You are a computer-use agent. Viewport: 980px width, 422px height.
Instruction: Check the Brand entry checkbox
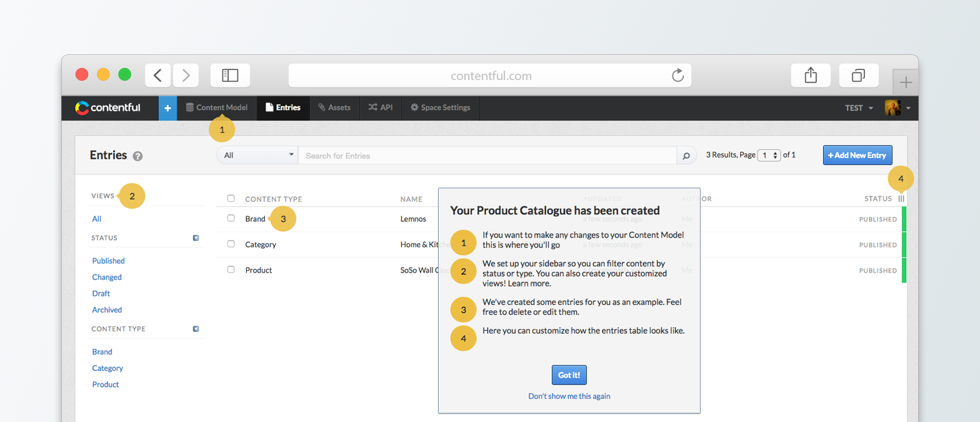(231, 218)
